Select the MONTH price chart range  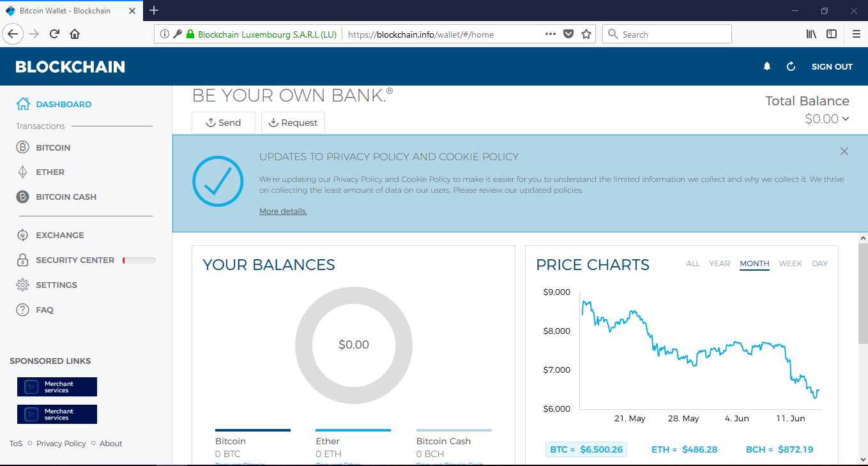pyautogui.click(x=754, y=264)
